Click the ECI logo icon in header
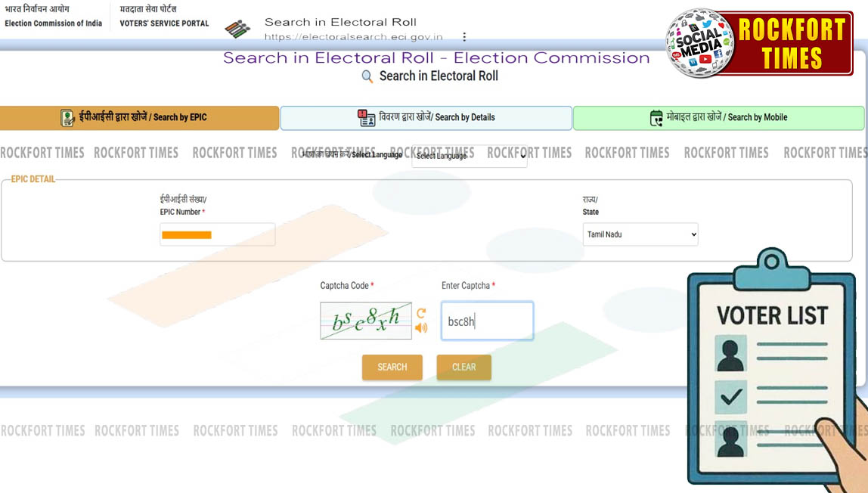 tap(237, 29)
